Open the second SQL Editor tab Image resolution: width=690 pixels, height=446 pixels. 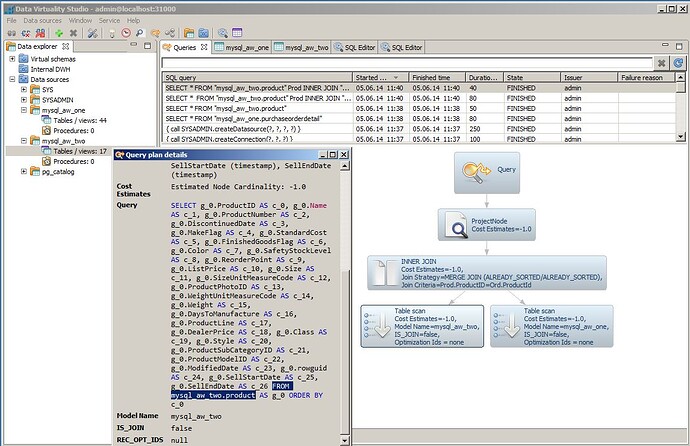[x=401, y=47]
